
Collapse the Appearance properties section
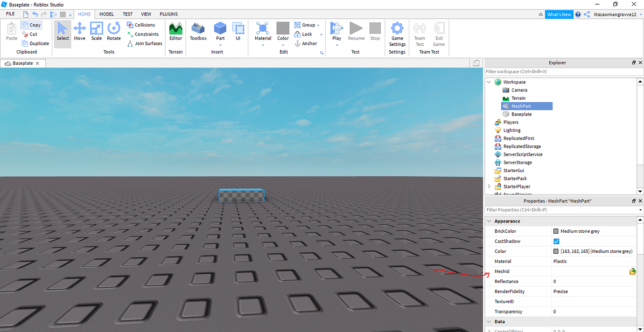point(489,221)
